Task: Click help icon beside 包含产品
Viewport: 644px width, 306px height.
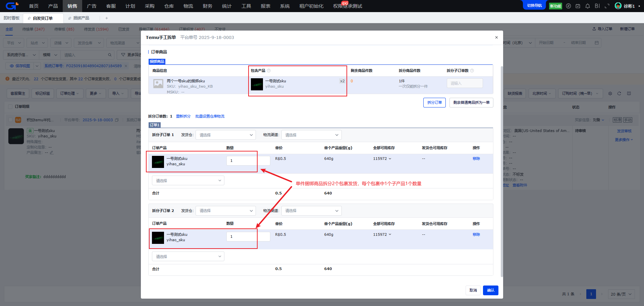Action: (269, 71)
